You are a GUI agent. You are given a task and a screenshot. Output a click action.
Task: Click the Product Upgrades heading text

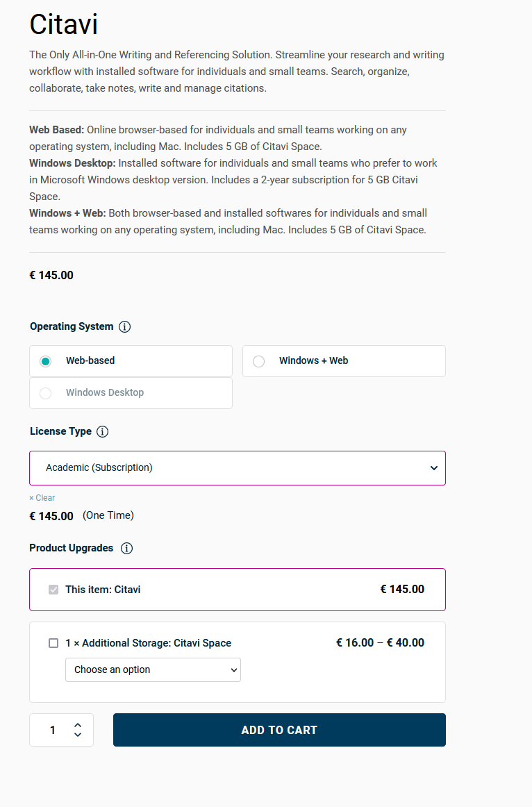pos(71,548)
